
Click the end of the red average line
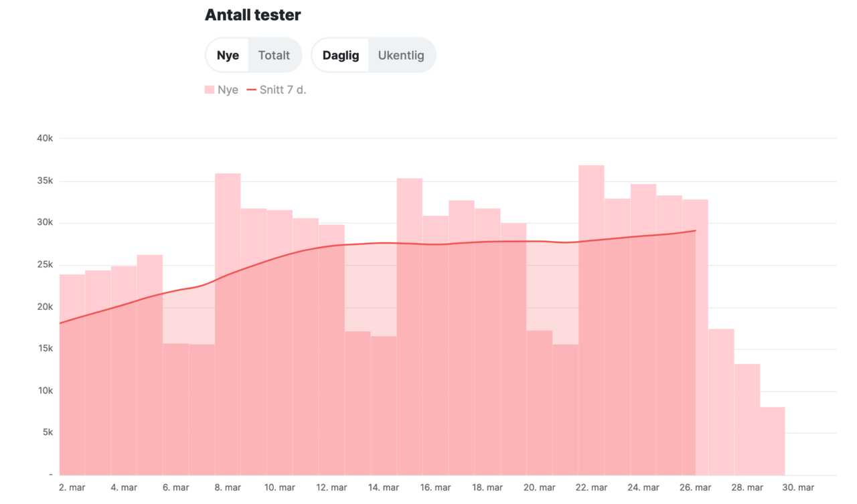695,231
